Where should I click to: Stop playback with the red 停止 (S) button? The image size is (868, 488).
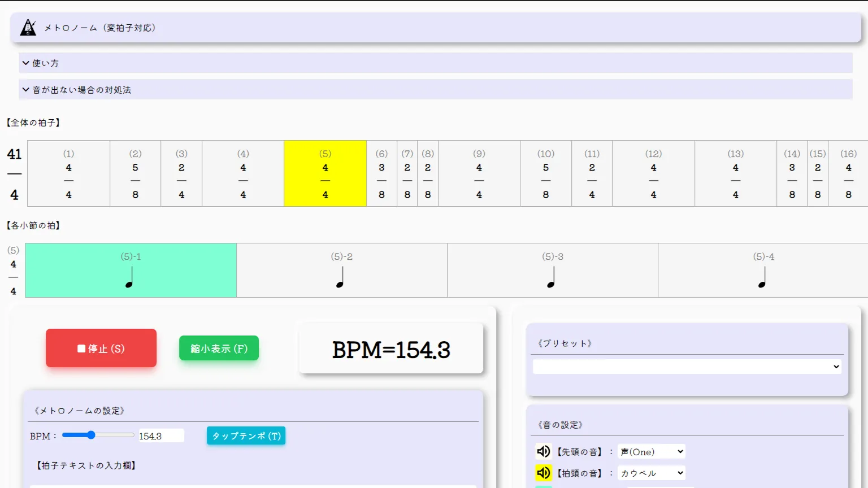101,348
